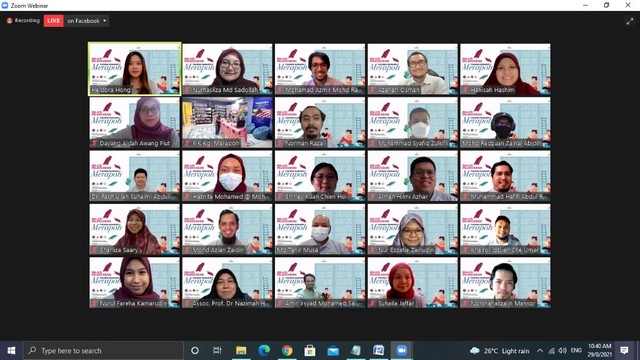
Task: Click the 'Type here to search' box
Action: (x=103, y=350)
